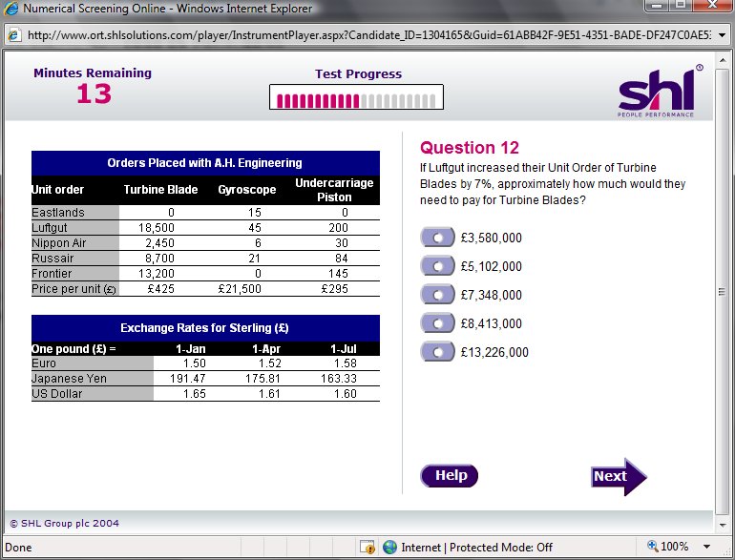This screenshot has width=735, height=560.
Task: Click the Turbine Blade price £425
Action: click(x=160, y=289)
